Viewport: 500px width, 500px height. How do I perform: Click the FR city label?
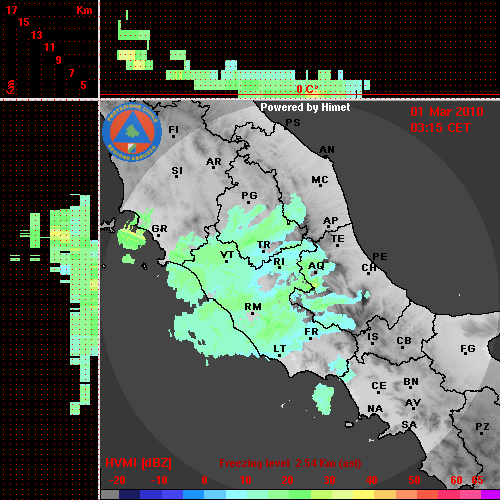[x=311, y=332]
